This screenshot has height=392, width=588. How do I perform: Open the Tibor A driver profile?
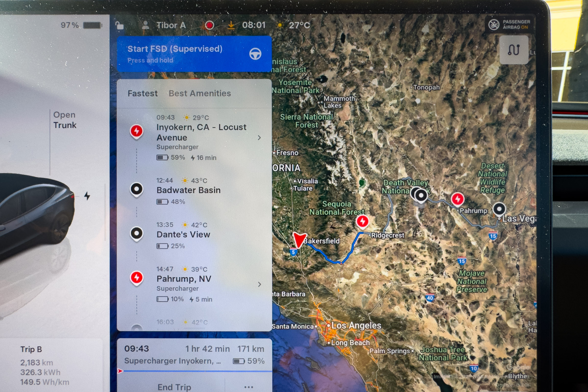(164, 25)
